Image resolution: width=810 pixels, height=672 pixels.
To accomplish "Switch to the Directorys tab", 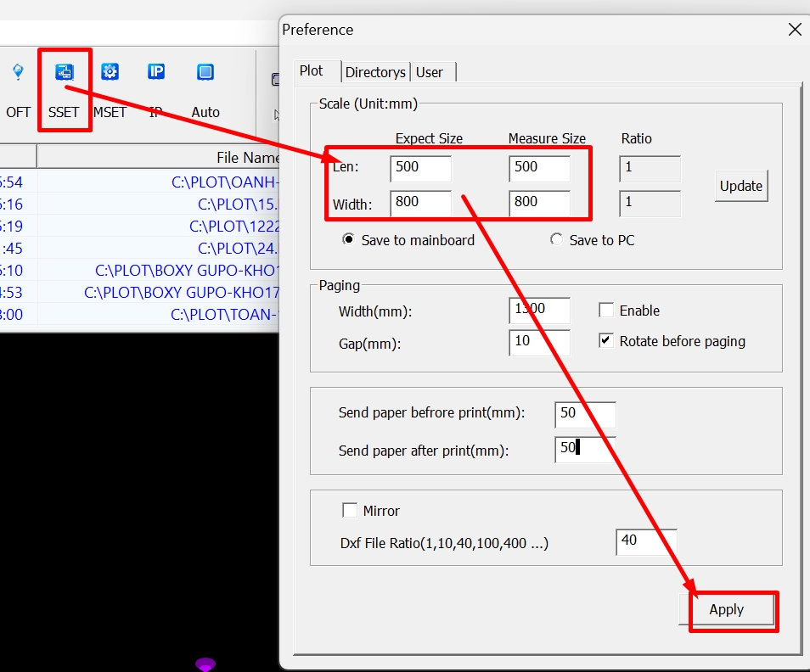I will [375, 72].
